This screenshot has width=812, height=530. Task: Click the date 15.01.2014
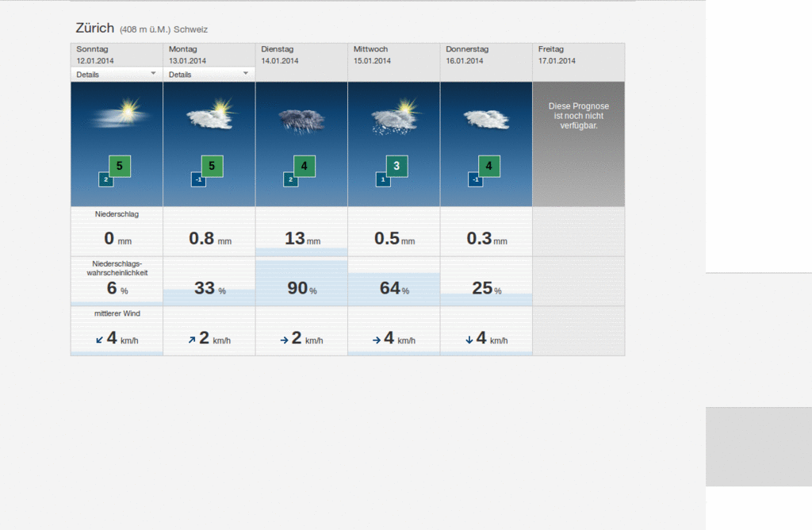372,60
